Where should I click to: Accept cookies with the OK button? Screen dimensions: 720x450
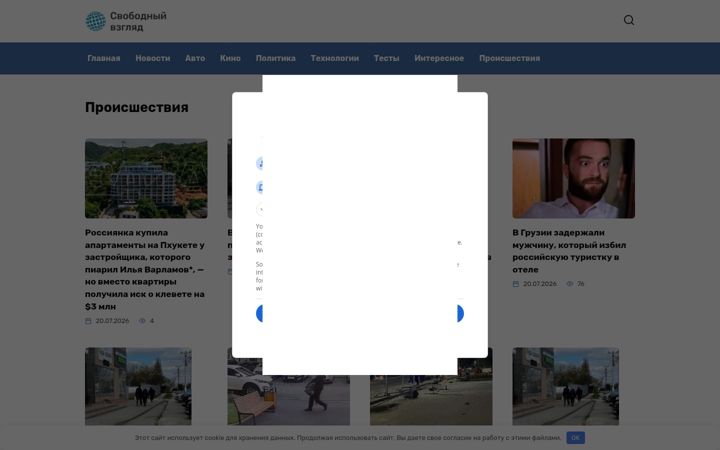575,438
